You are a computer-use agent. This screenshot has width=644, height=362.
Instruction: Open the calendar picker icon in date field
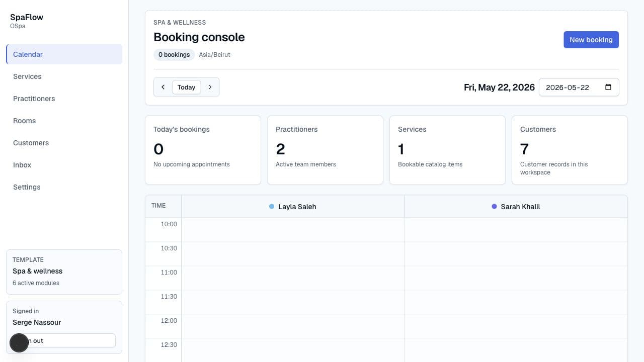[608, 87]
